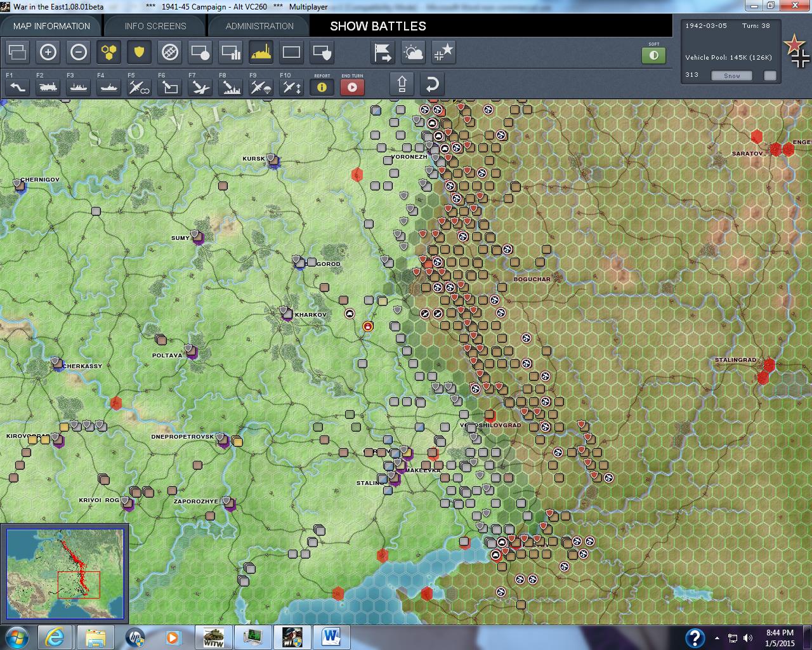This screenshot has width=812, height=650.
Task: Click the SUMY city label
Action: (x=180, y=238)
